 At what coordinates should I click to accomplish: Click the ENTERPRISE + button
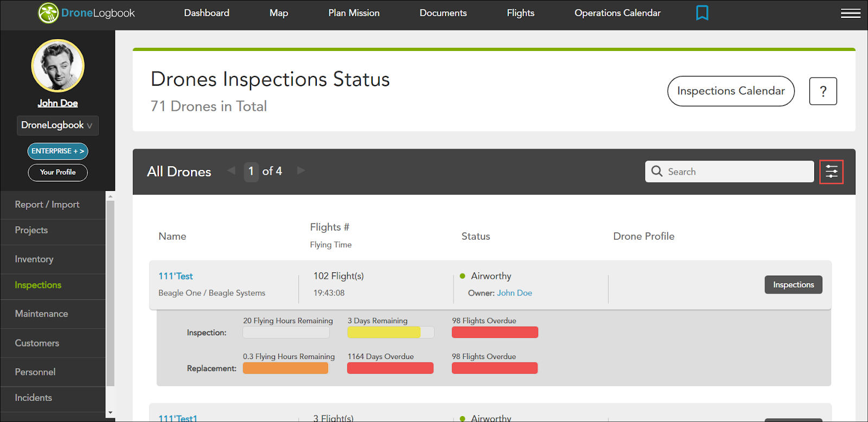(x=58, y=151)
